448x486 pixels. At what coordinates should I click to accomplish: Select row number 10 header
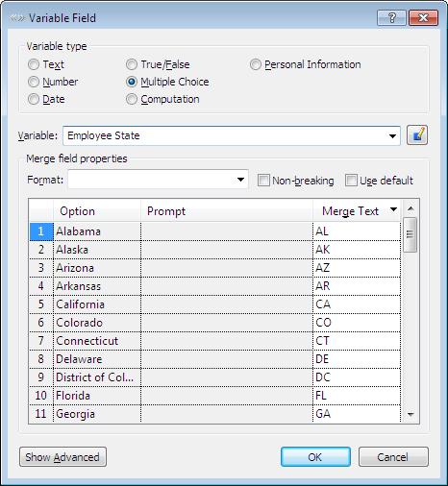point(41,396)
